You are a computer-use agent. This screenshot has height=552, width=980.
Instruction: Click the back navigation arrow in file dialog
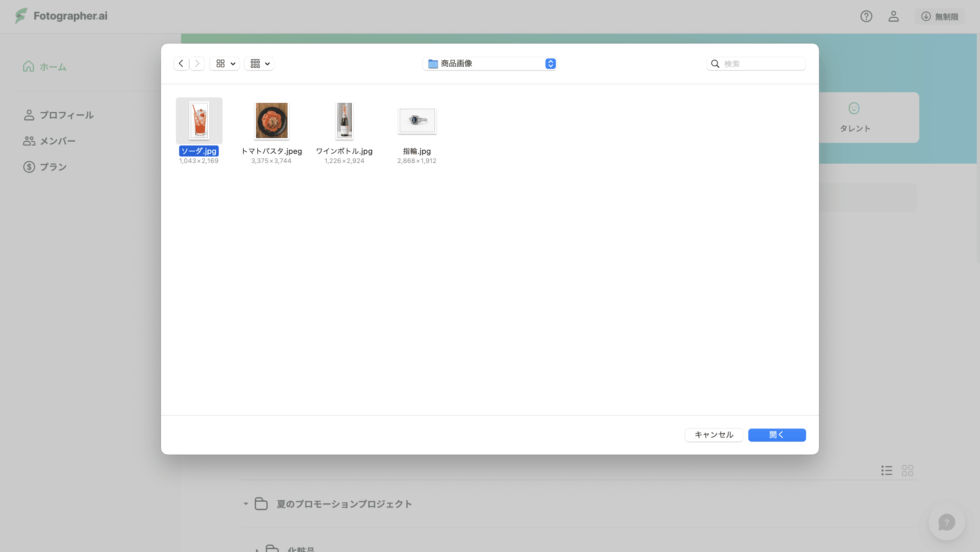(x=181, y=64)
